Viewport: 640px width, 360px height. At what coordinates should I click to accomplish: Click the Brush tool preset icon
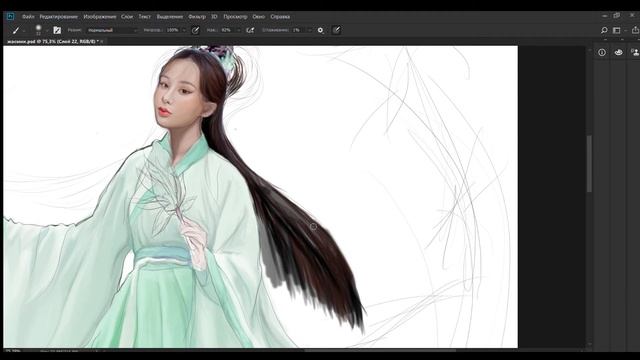(16, 30)
